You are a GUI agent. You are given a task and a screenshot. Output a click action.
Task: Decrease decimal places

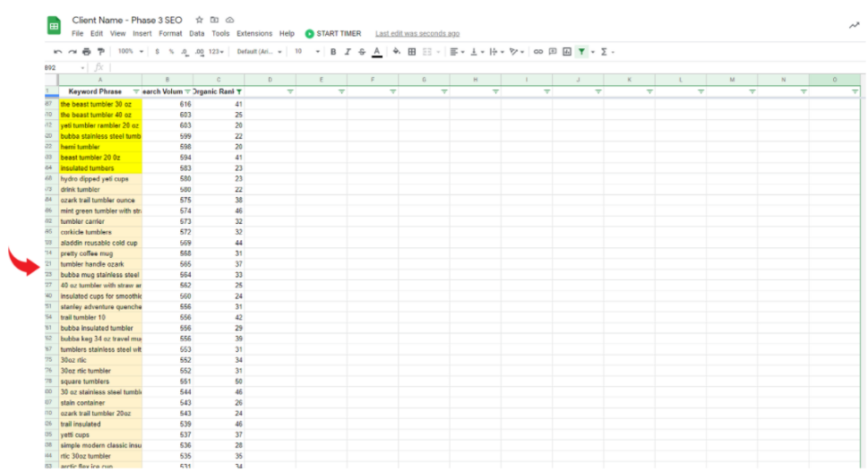185,51
